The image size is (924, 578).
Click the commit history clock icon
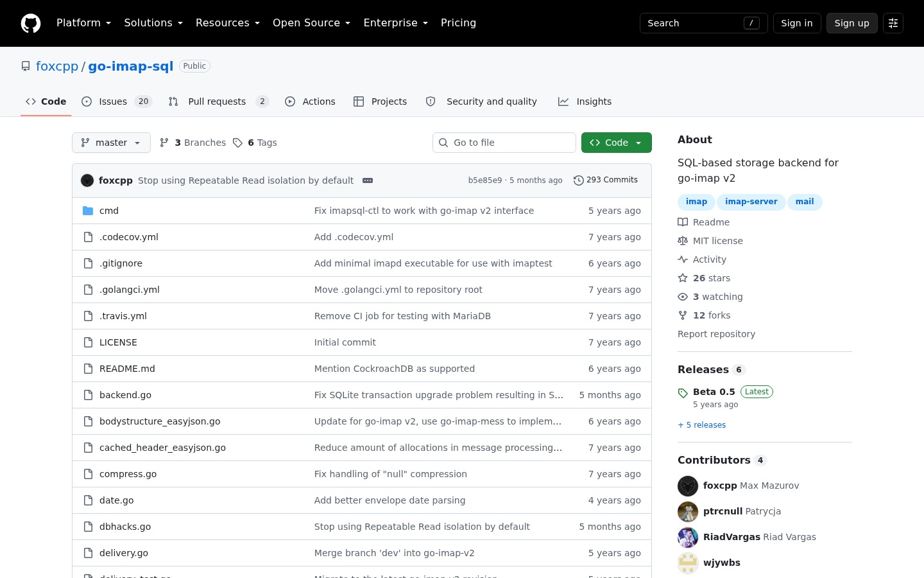pyautogui.click(x=578, y=180)
